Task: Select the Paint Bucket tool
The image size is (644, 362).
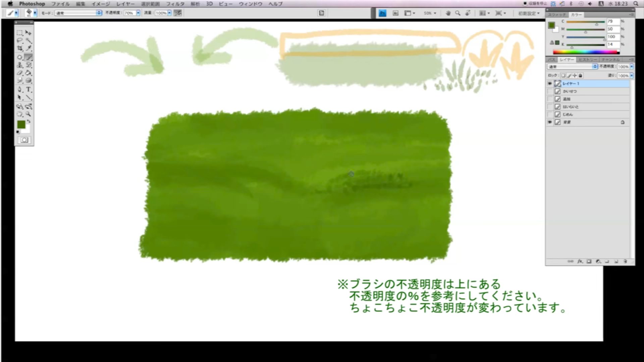Action: point(29,73)
